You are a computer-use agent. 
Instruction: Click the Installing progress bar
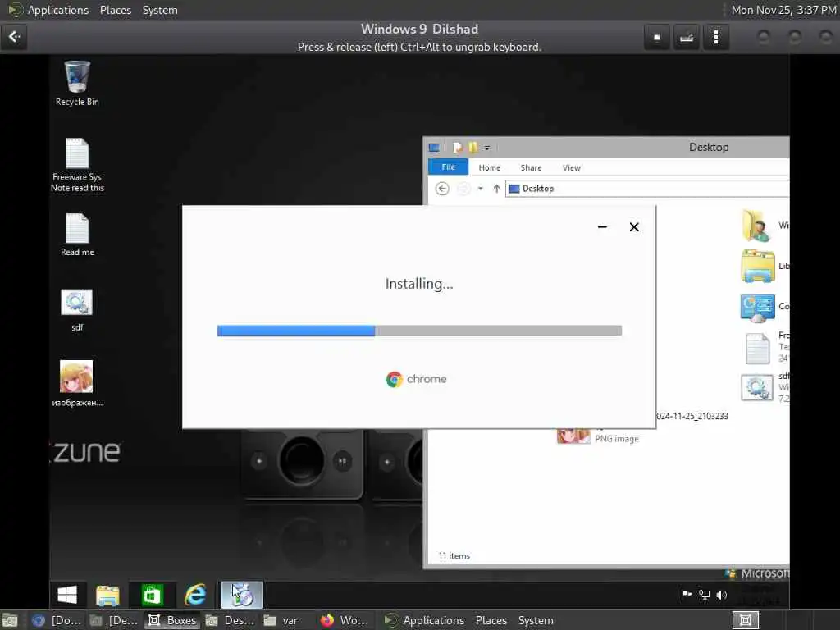tap(419, 331)
